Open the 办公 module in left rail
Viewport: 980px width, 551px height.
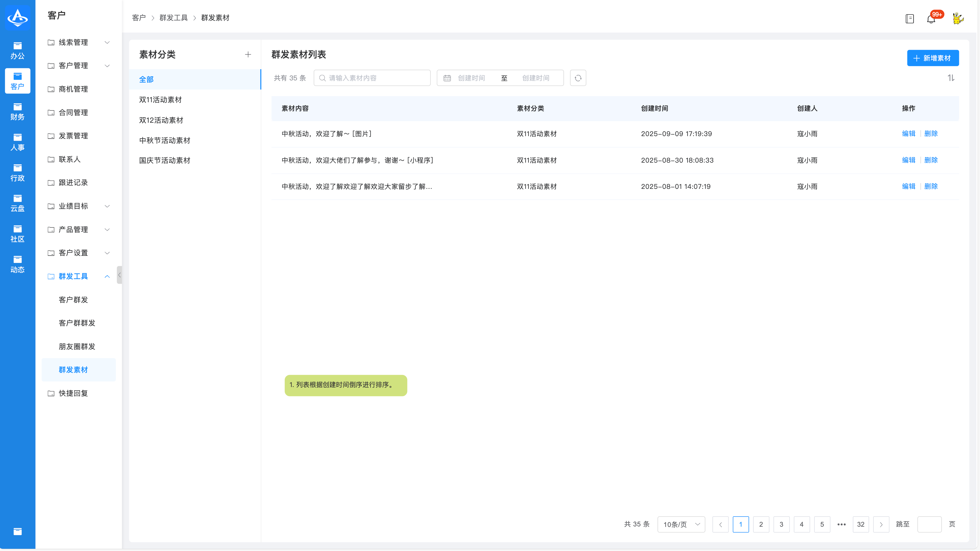(x=17, y=50)
